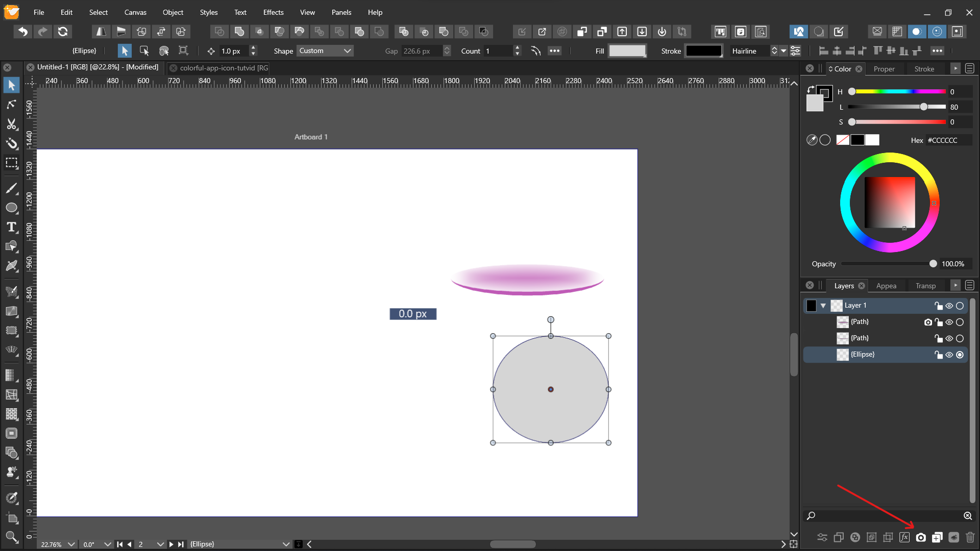This screenshot has height=551, width=980.
Task: Collapse the Layer 1 tree arrow
Action: 823,306
